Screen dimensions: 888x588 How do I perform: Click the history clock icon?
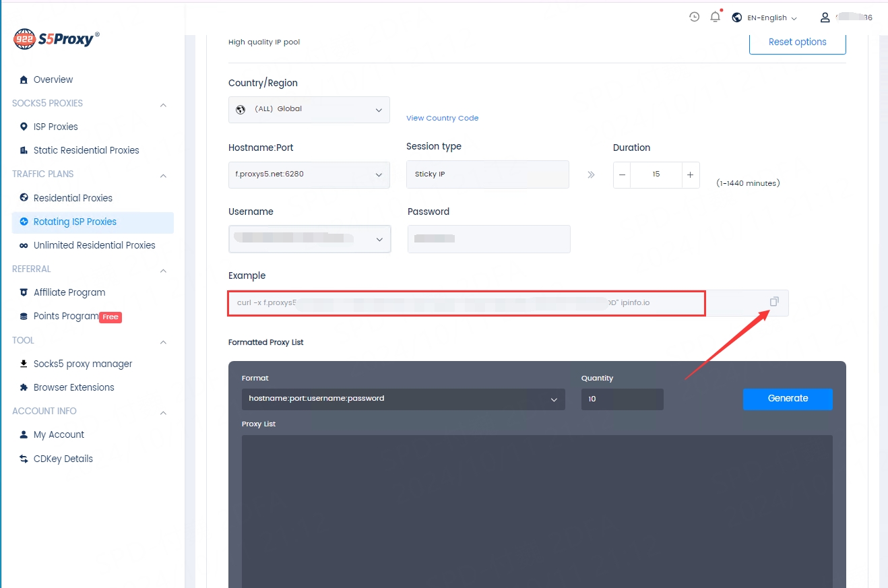[694, 18]
